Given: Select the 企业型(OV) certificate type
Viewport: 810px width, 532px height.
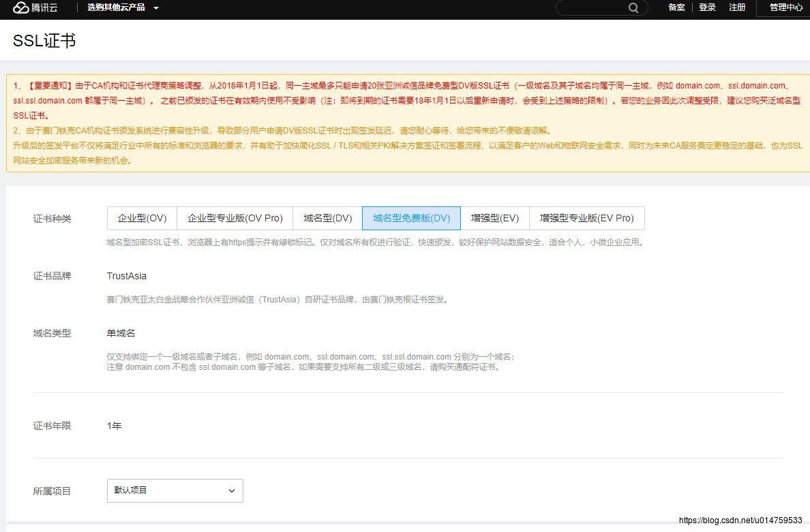Looking at the screenshot, I should [142, 219].
